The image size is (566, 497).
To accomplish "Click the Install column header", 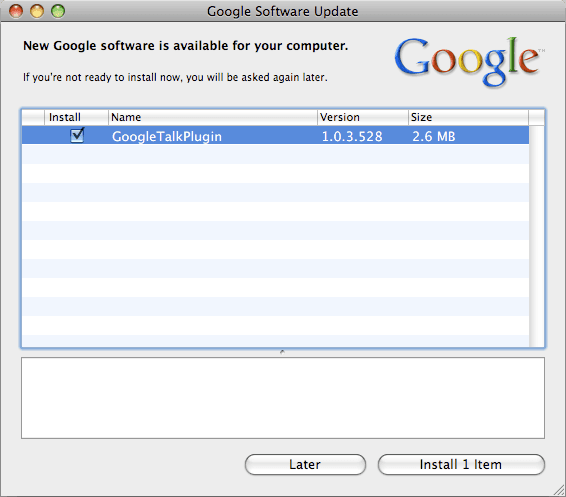I will [x=76, y=117].
